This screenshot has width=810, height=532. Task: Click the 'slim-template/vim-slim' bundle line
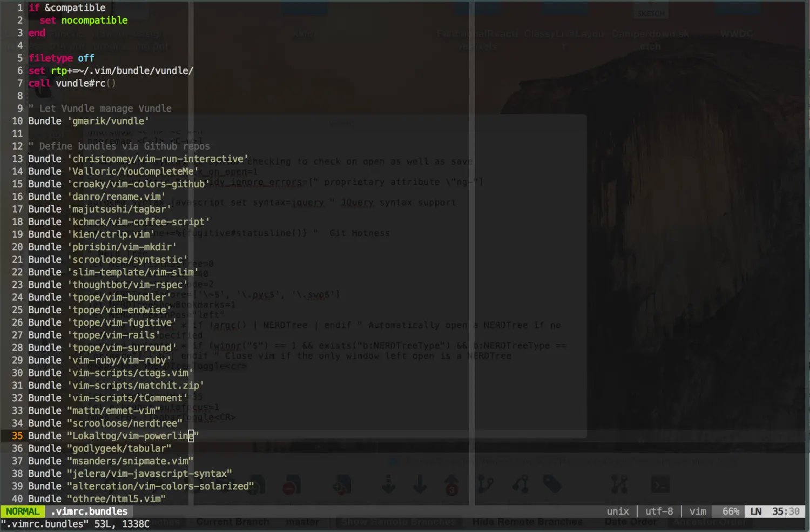(x=113, y=272)
